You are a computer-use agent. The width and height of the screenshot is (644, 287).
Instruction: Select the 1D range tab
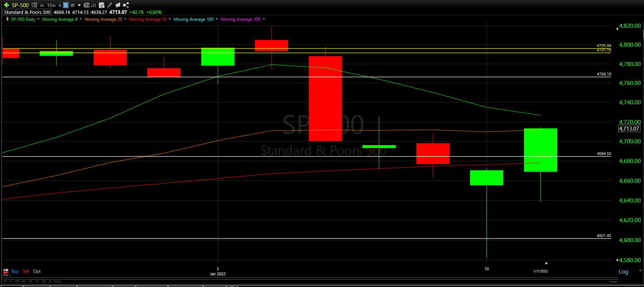[x=50, y=282]
